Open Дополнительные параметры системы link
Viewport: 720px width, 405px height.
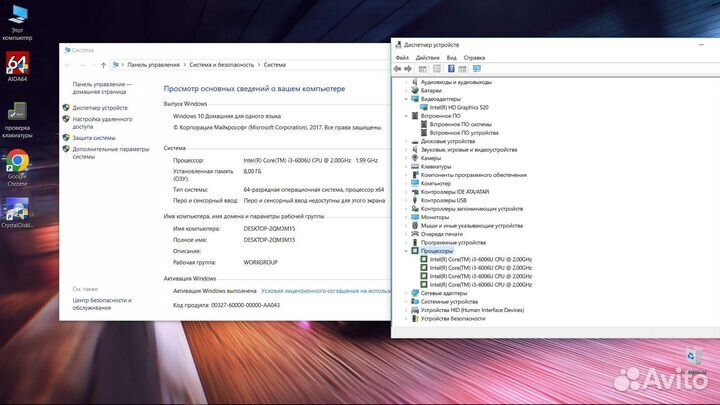point(111,153)
